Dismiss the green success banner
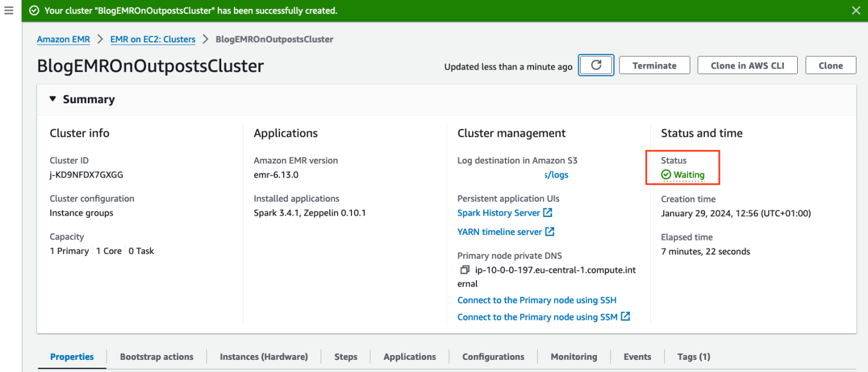868x372 pixels. pos(856,11)
